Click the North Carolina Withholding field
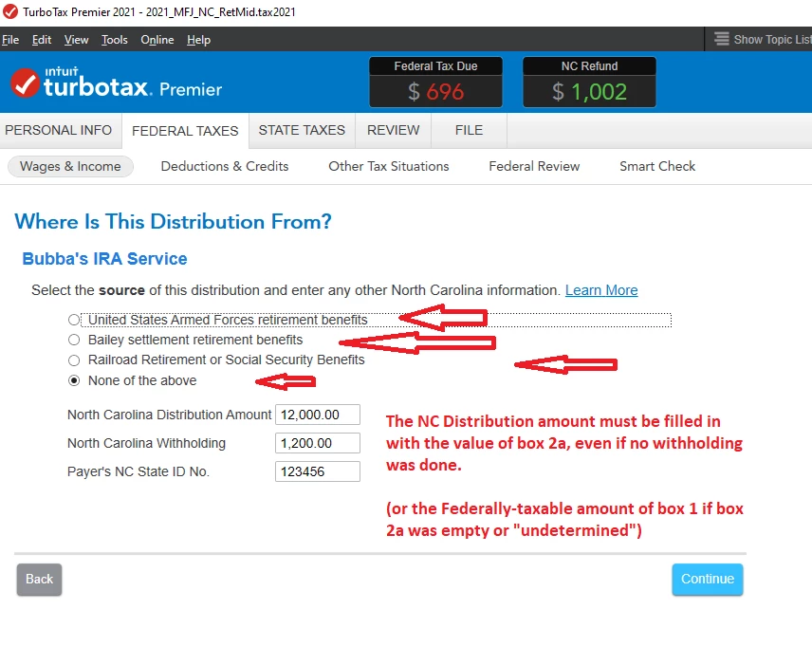The height and width of the screenshot is (646, 812). [318, 443]
